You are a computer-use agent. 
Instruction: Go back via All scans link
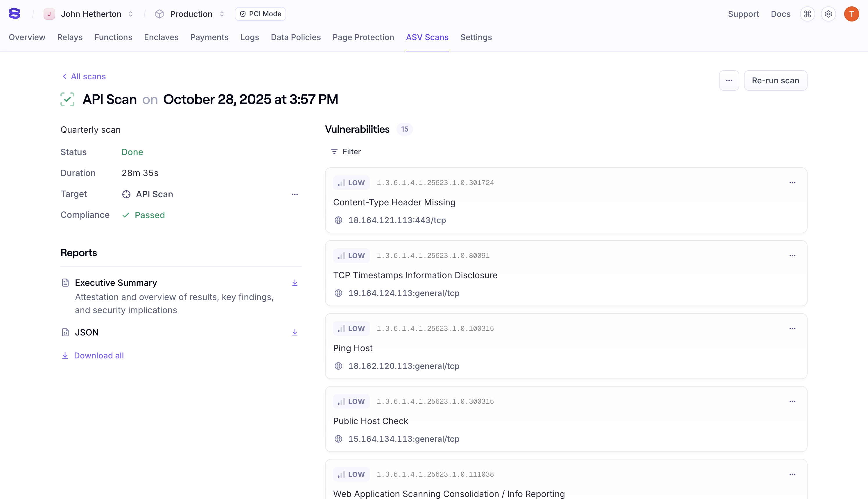(x=84, y=76)
